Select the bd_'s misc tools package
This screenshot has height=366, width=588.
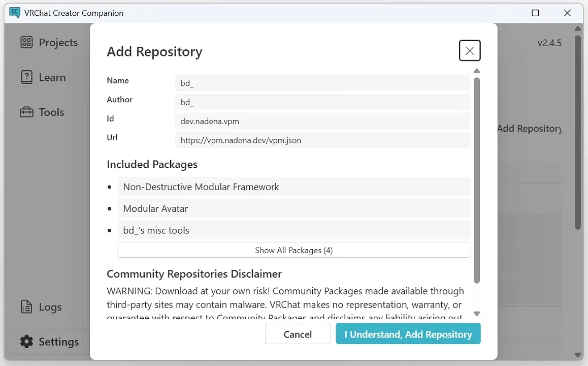(x=293, y=230)
